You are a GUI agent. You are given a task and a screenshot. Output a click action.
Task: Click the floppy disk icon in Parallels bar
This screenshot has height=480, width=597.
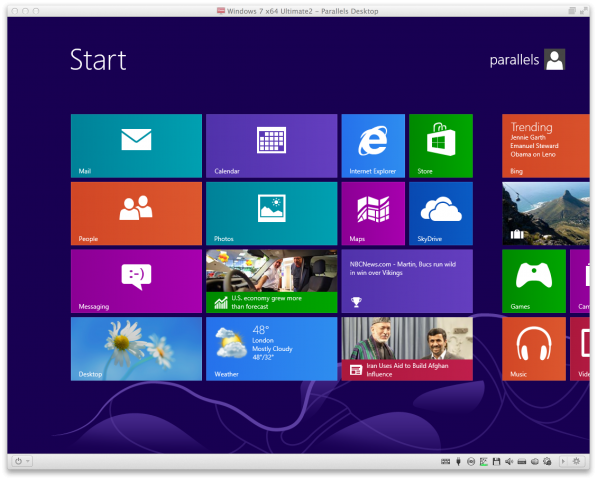[496, 462]
